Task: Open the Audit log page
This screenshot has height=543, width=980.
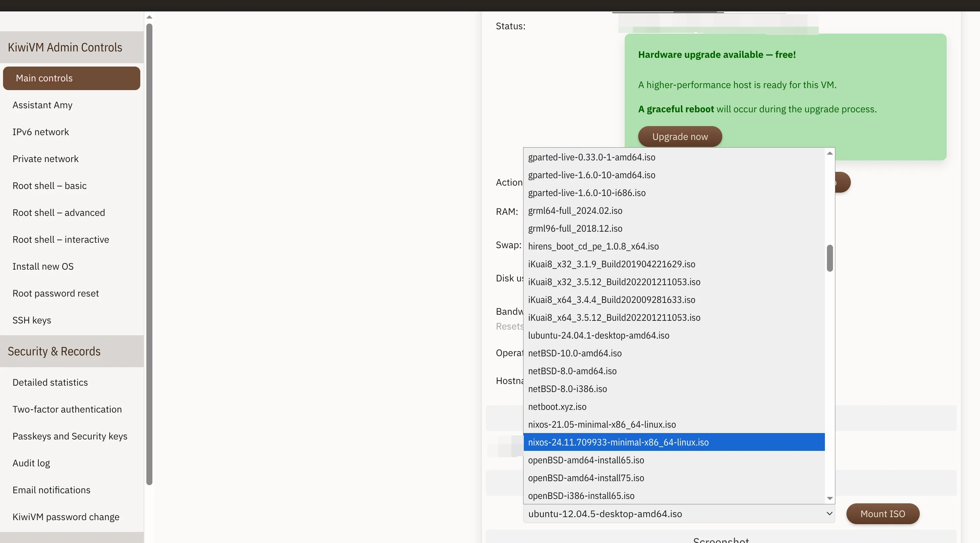Action: tap(31, 463)
